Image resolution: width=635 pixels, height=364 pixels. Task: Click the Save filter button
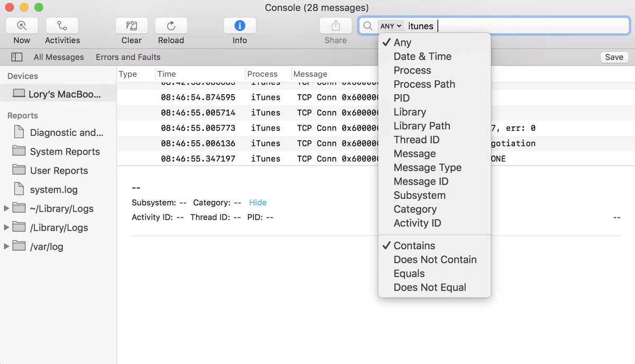[614, 57]
